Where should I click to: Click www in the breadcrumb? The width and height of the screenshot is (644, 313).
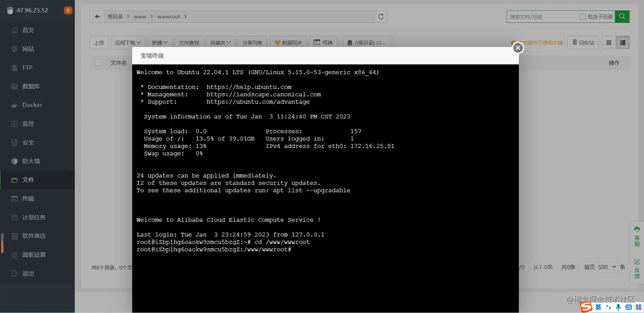pos(140,17)
